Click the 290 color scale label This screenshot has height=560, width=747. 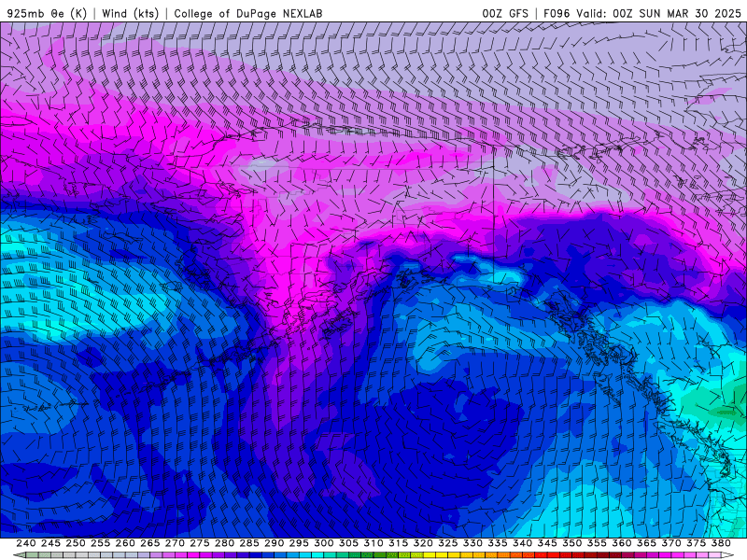(274, 543)
